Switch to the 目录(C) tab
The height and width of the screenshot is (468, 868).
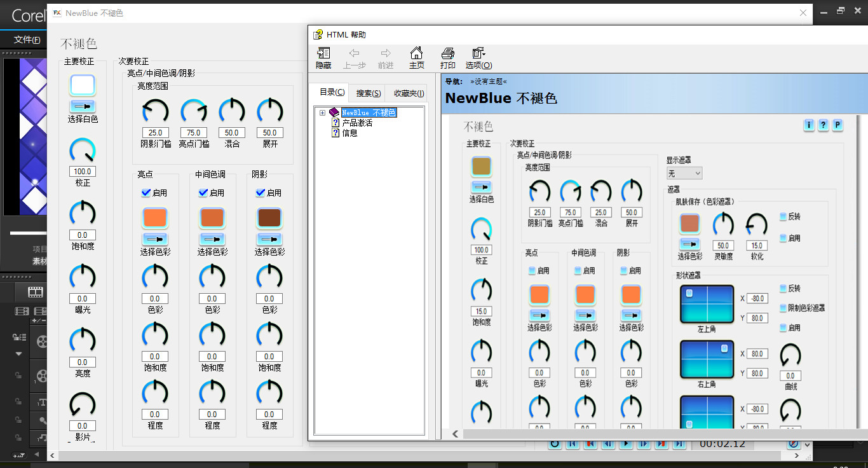click(332, 92)
